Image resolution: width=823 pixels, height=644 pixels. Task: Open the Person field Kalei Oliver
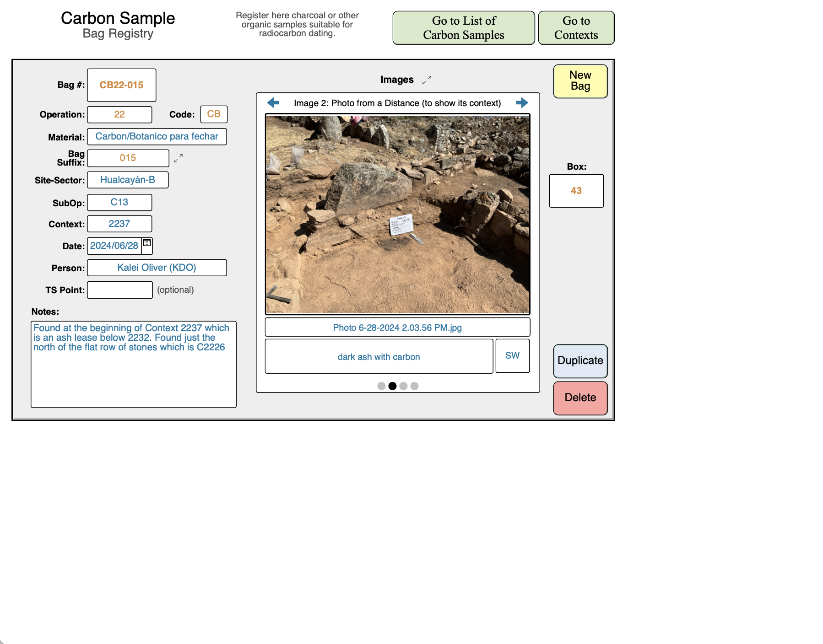coord(157,268)
